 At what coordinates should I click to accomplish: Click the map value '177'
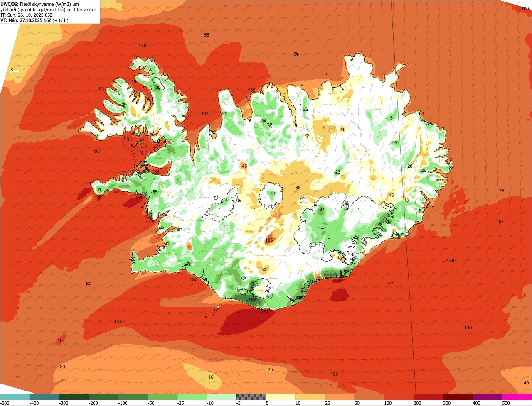389,284
